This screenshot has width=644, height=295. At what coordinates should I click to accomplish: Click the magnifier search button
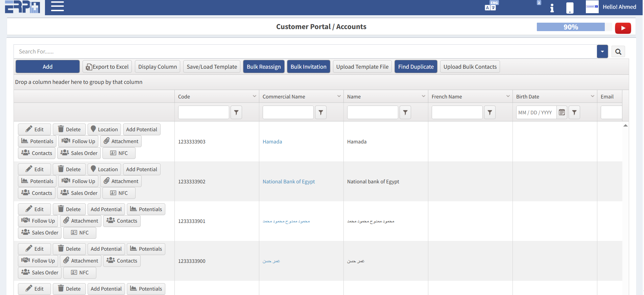tap(618, 52)
